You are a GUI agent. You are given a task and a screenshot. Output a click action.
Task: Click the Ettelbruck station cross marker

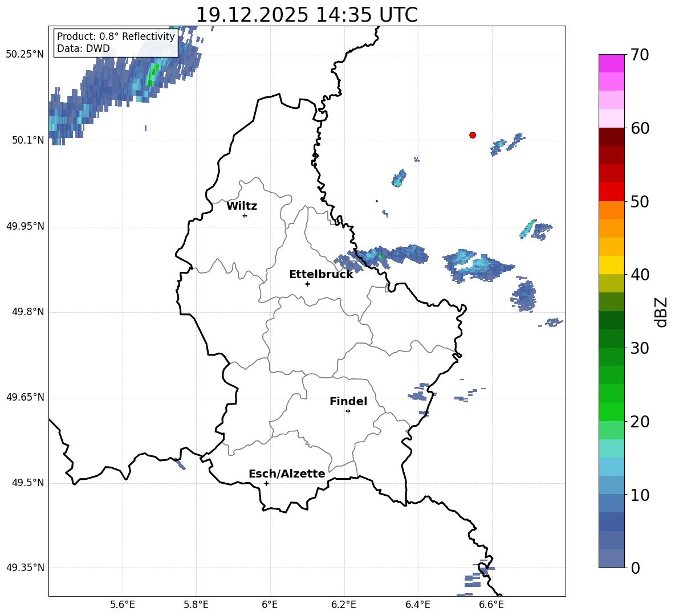pos(307,284)
